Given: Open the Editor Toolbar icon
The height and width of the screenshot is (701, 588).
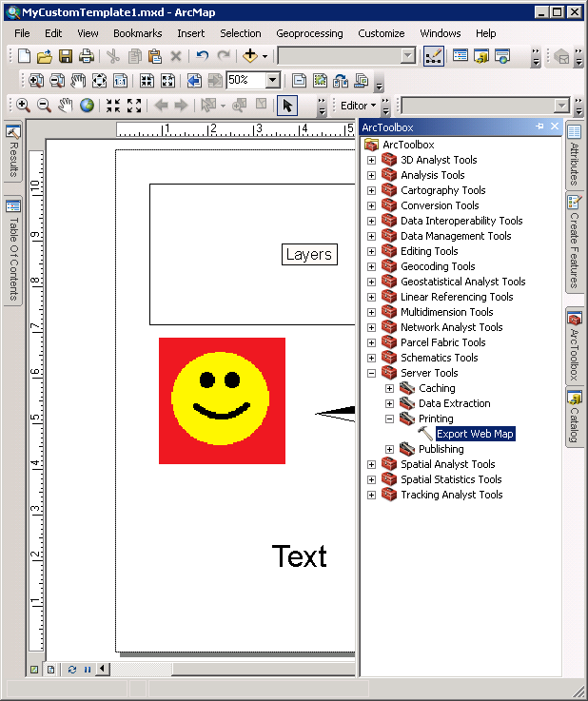Looking at the screenshot, I should 433,56.
